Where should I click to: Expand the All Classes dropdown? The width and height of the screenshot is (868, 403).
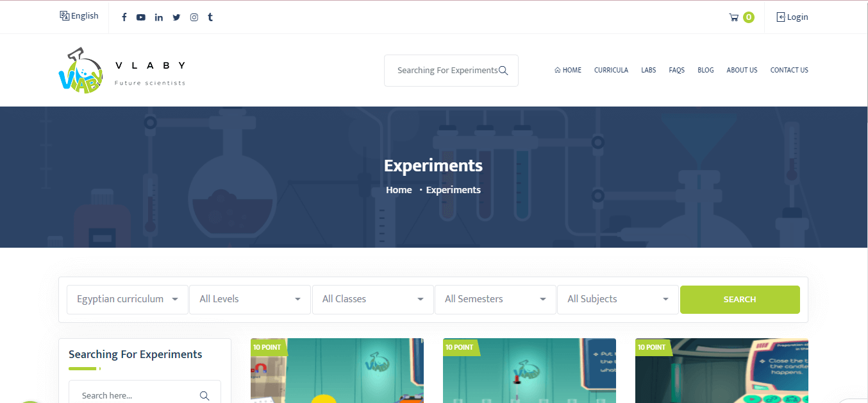point(373,300)
